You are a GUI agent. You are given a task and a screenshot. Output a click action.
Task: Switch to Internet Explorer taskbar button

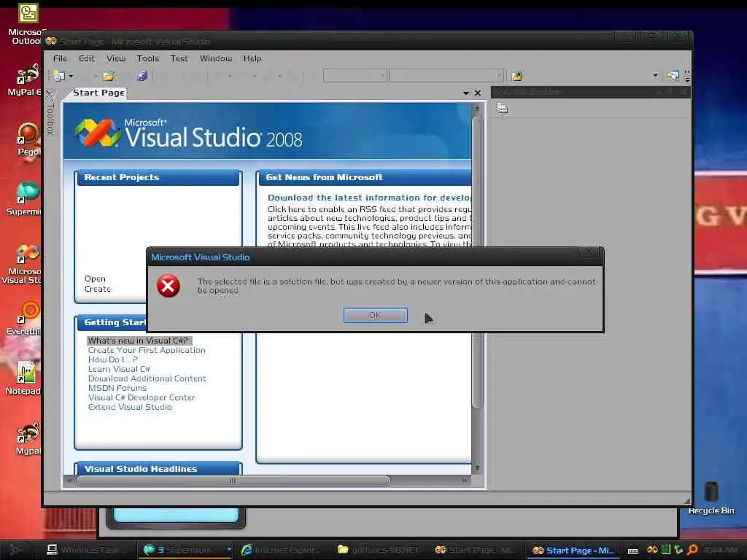pyautogui.click(x=282, y=550)
